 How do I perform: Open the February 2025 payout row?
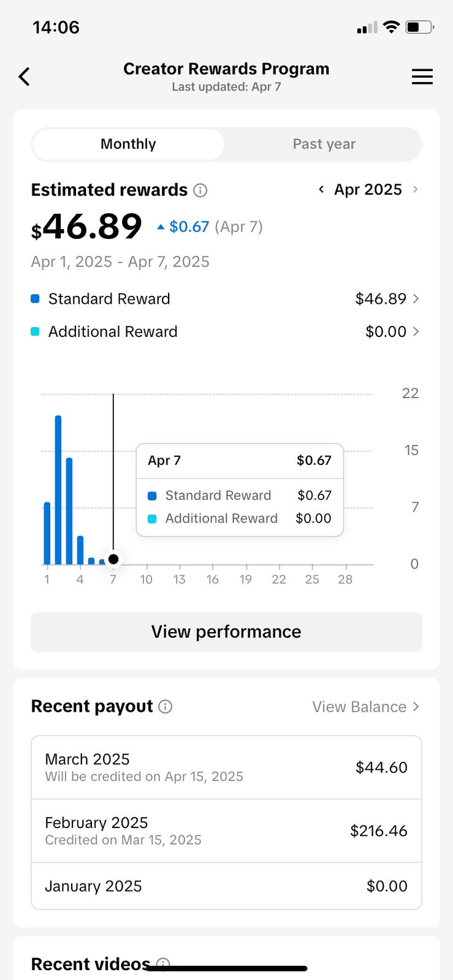(x=226, y=831)
